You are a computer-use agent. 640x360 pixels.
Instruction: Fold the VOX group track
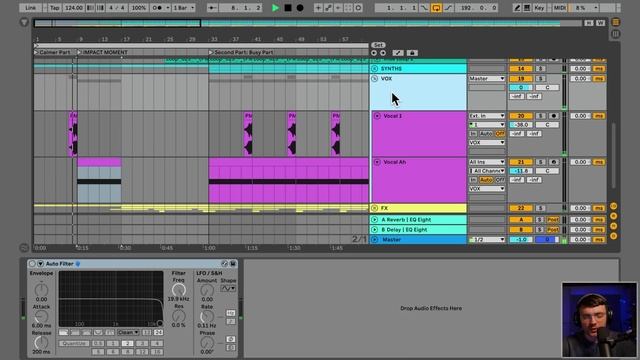click(374, 78)
